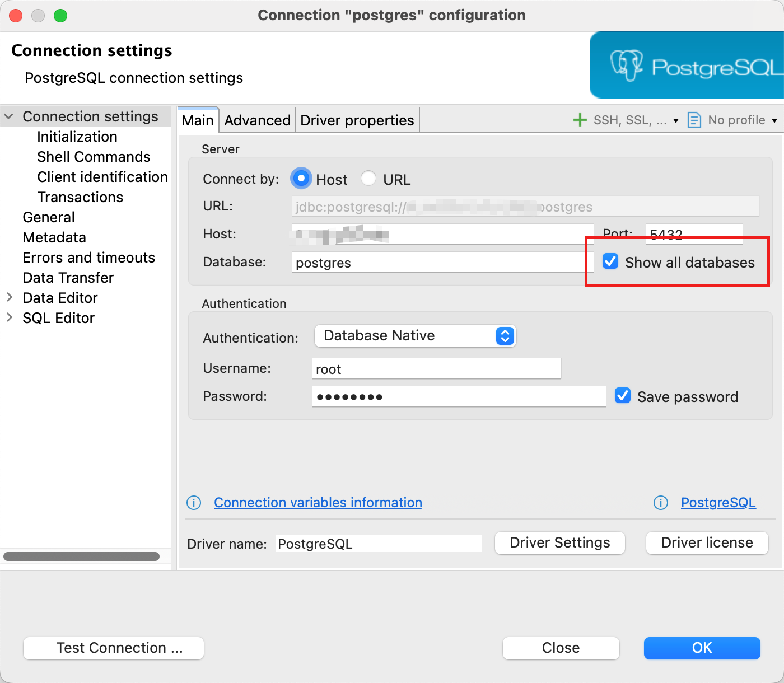Click the info icon beside PostgreSQL link

pos(661,503)
